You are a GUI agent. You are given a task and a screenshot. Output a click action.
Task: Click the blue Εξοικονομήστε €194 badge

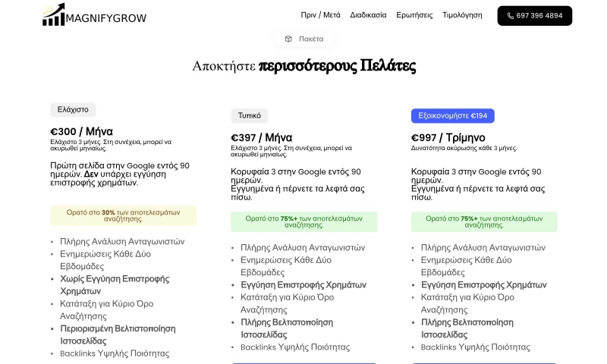coord(452,115)
